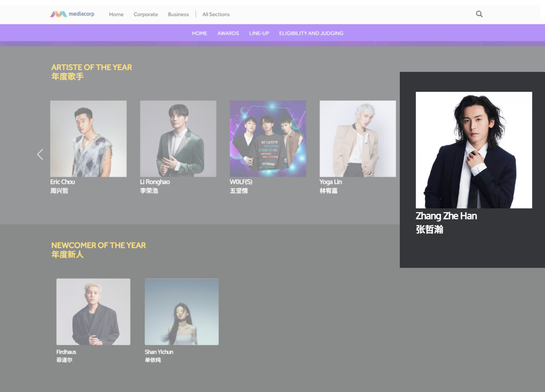Click Shan Yichun's photo
This screenshot has height=392, width=545.
tap(182, 312)
